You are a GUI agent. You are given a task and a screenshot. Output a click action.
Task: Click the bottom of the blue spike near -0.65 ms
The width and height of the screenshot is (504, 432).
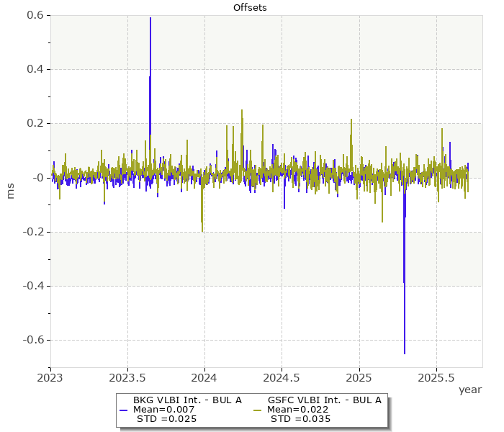[405, 352]
